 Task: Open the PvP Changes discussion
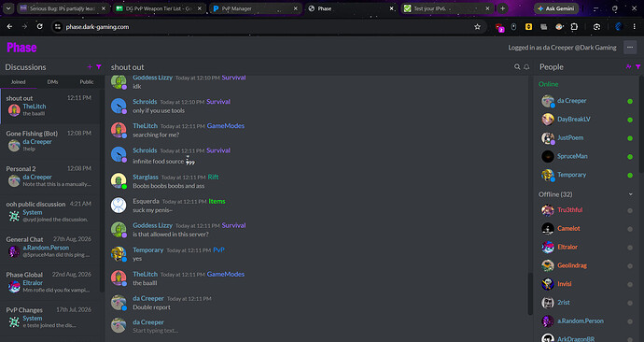pos(49,318)
